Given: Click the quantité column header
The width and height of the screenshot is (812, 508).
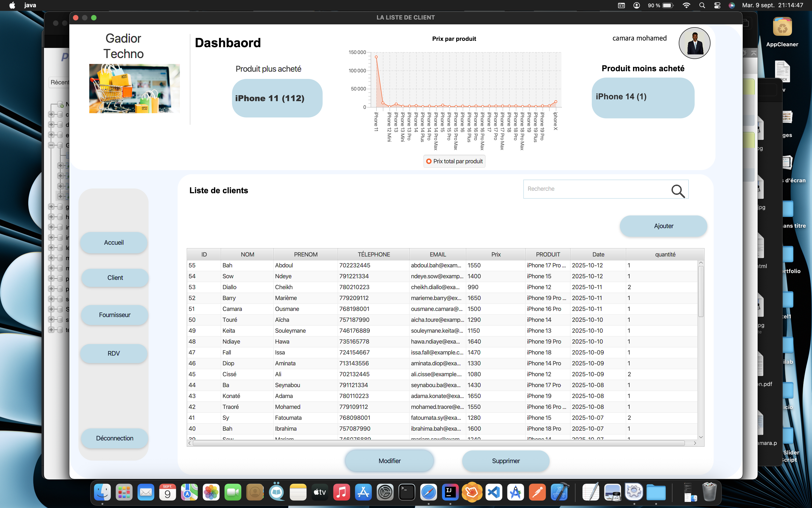Looking at the screenshot, I should [x=665, y=254].
